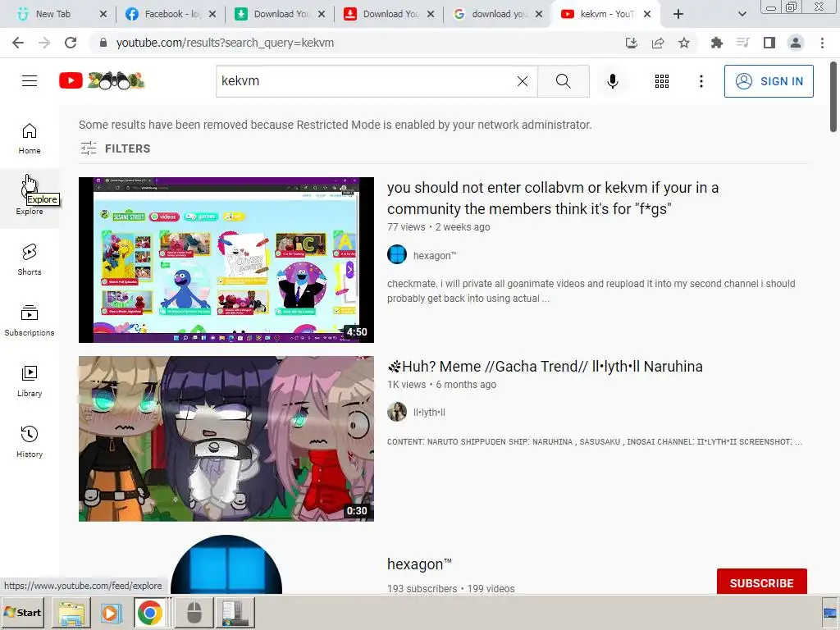Share this page from address bar
The width and height of the screenshot is (840, 630).
point(658,43)
